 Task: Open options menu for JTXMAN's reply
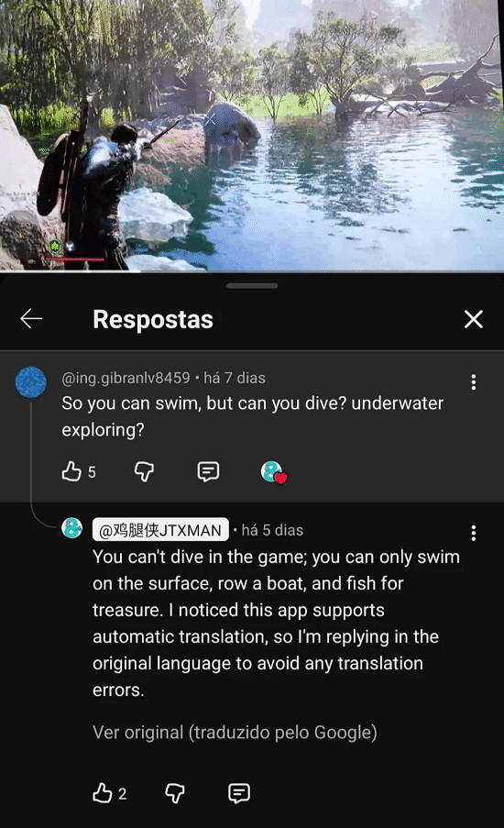coord(474,533)
